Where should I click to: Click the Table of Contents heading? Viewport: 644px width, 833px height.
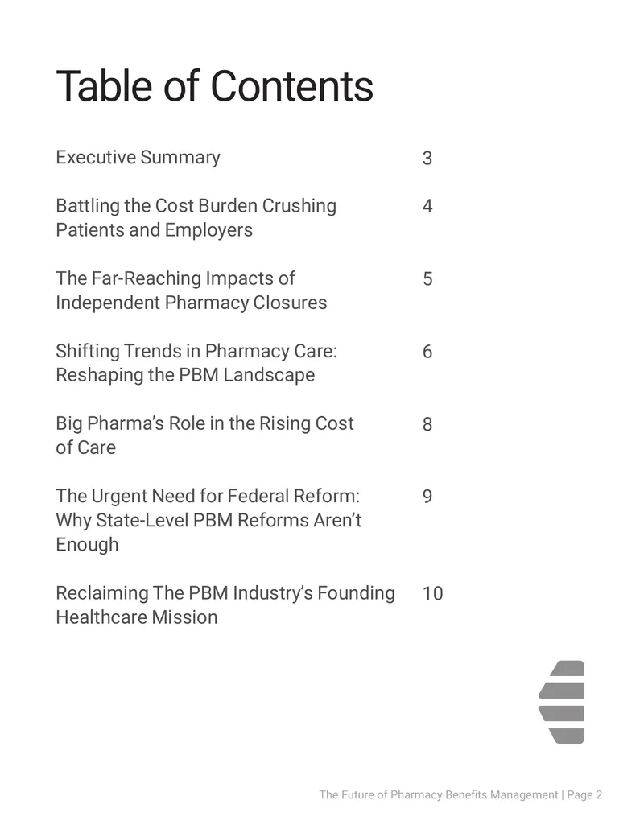coord(215,86)
